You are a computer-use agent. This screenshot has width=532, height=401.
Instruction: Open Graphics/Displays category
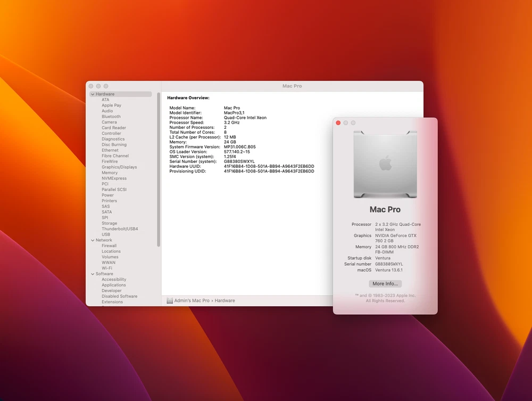tap(119, 167)
